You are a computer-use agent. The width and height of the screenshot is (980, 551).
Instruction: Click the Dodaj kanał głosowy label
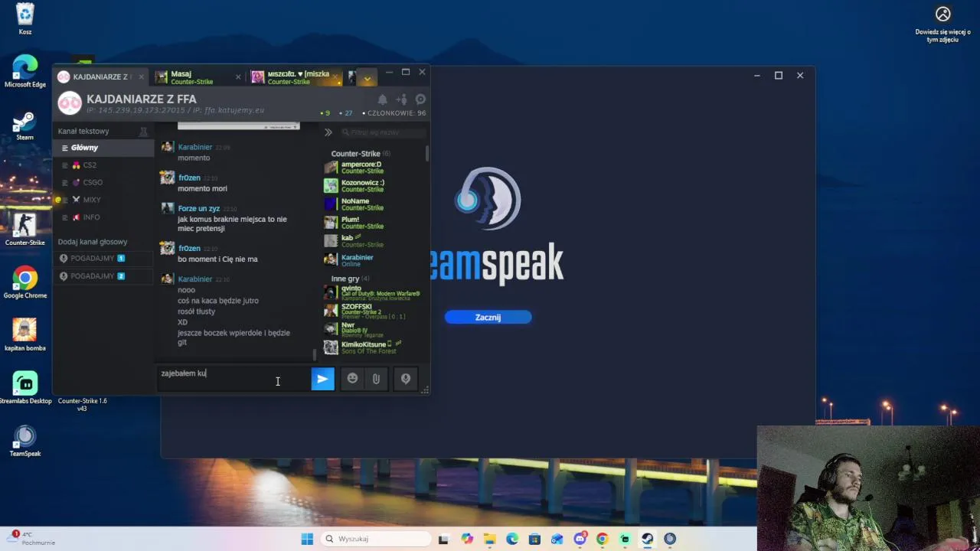click(93, 242)
